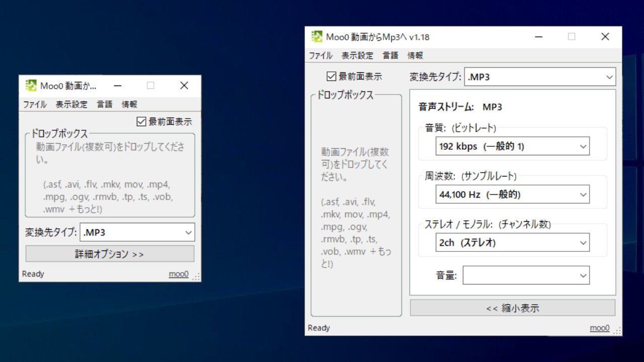
Task: Open ファイル menu in the large window
Action: [x=320, y=56]
